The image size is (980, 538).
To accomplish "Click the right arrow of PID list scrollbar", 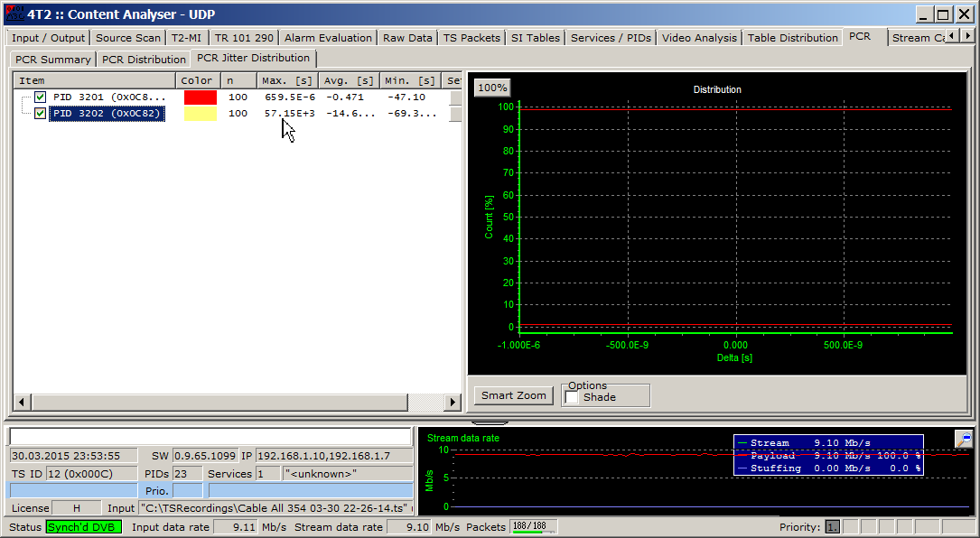I will pos(453,401).
